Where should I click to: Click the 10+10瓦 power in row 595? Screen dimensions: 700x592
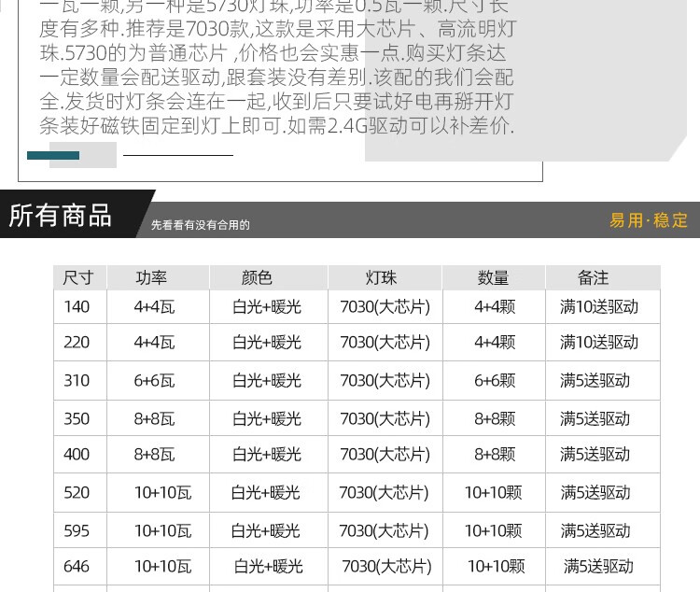163,531
